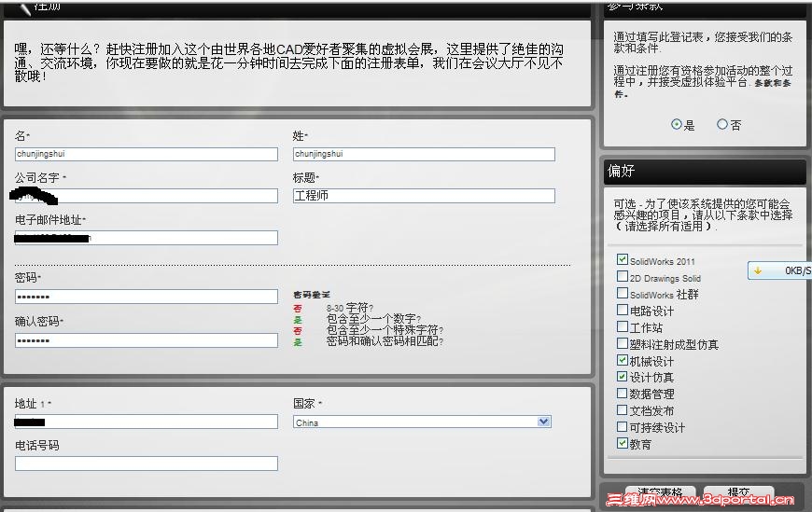Click the 包含至少一个特殊字符? requirement text
812x512 pixels.
coord(385,330)
